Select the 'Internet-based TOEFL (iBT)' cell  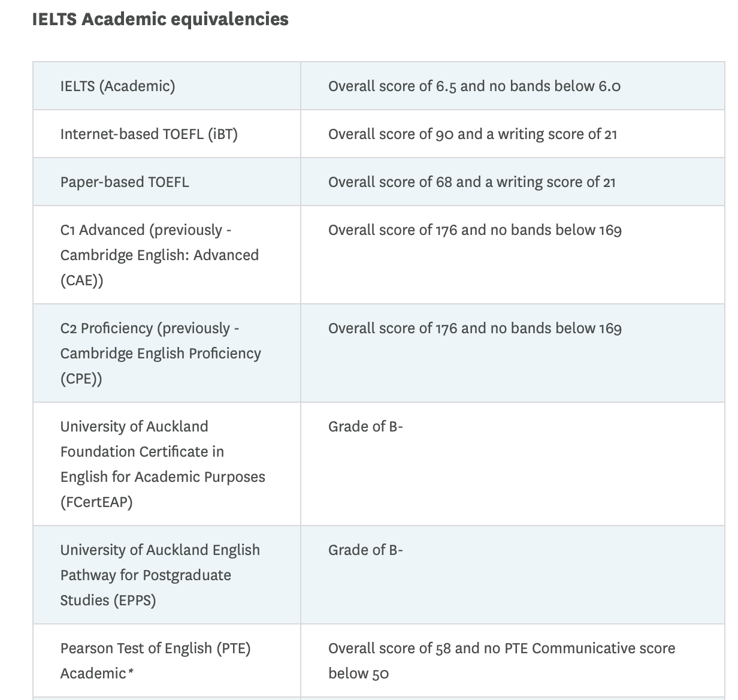pyautogui.click(x=149, y=134)
